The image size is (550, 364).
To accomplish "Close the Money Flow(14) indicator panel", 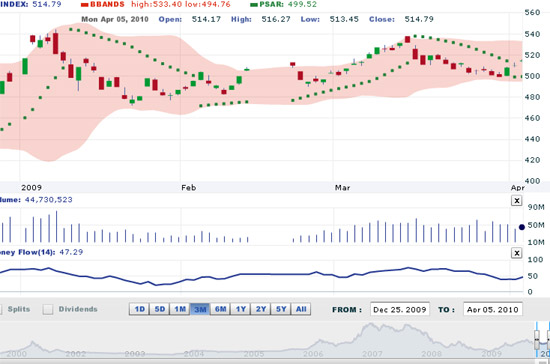I will point(516,253).
